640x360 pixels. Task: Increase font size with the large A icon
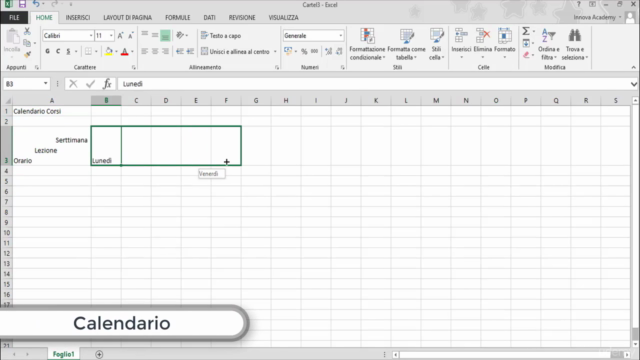120,36
